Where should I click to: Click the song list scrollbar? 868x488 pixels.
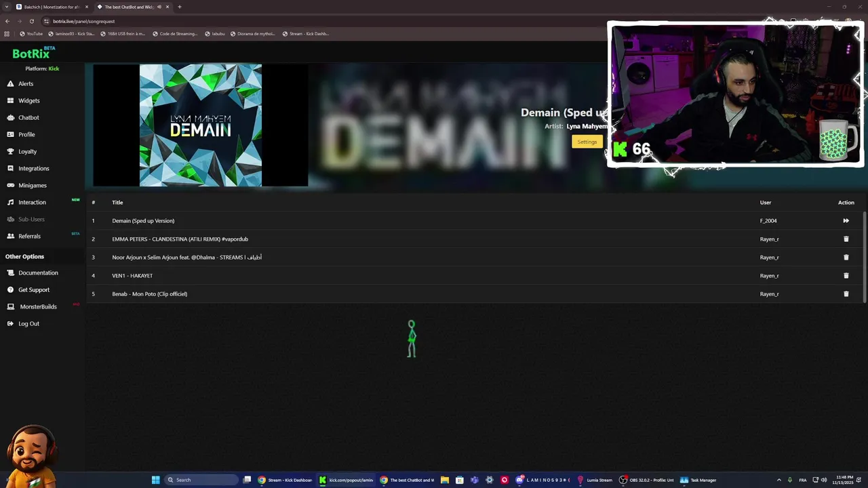pyautogui.click(x=865, y=258)
